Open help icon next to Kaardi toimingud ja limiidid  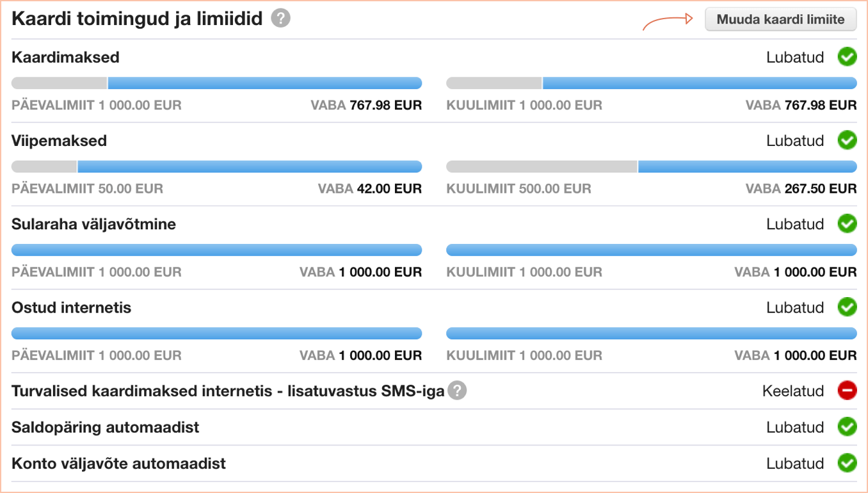[280, 19]
